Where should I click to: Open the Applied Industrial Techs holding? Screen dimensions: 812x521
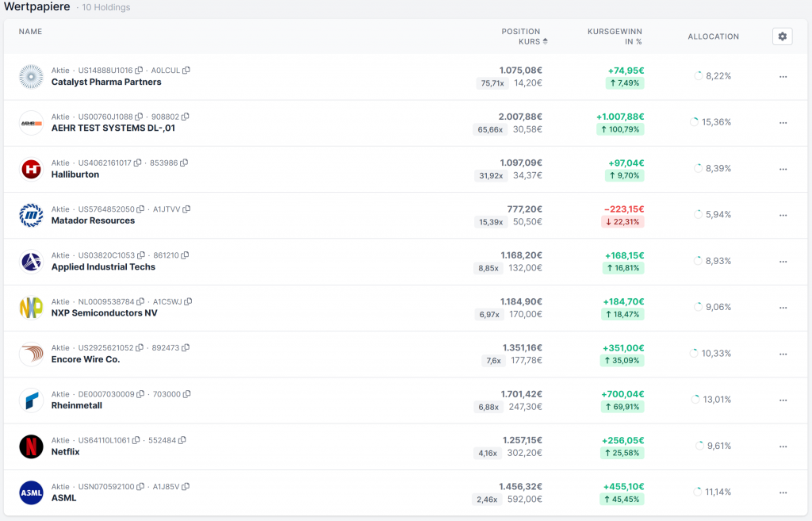pyautogui.click(x=103, y=266)
